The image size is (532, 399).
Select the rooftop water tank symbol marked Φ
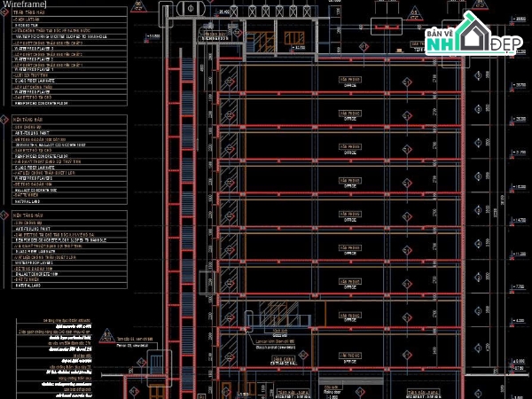(191, 9)
